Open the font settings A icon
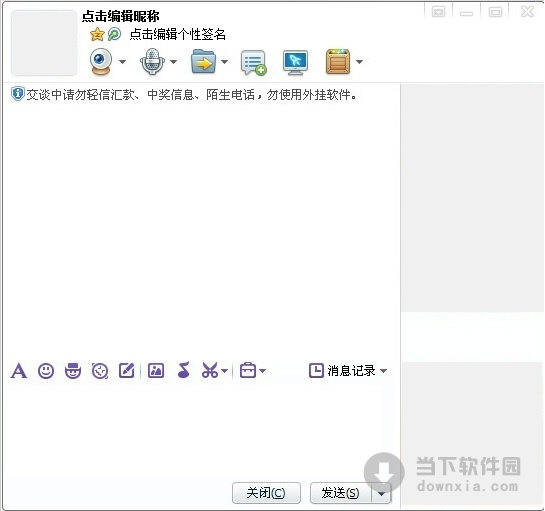 coord(18,371)
